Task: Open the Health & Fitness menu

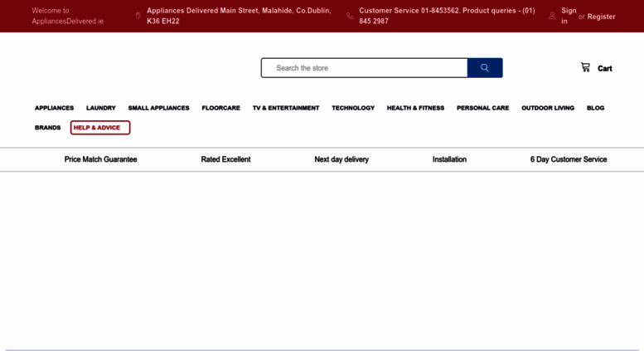Action: (415, 108)
